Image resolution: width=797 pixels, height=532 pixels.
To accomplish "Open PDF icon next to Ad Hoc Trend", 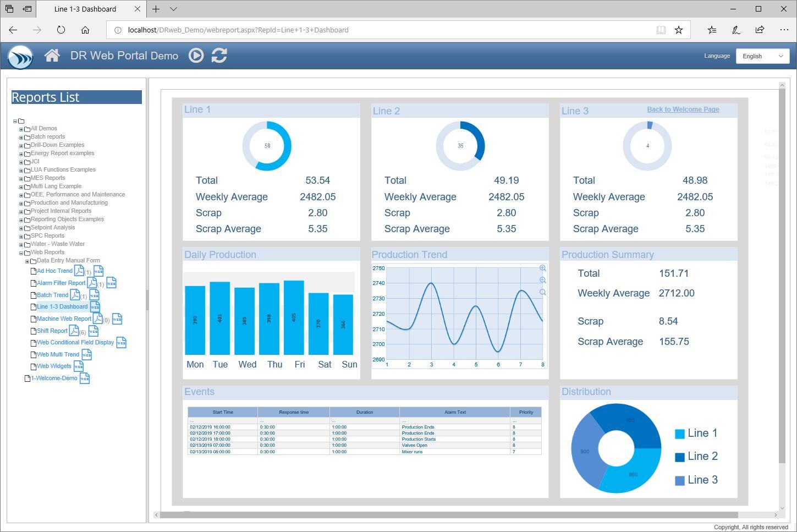I will [x=79, y=271].
